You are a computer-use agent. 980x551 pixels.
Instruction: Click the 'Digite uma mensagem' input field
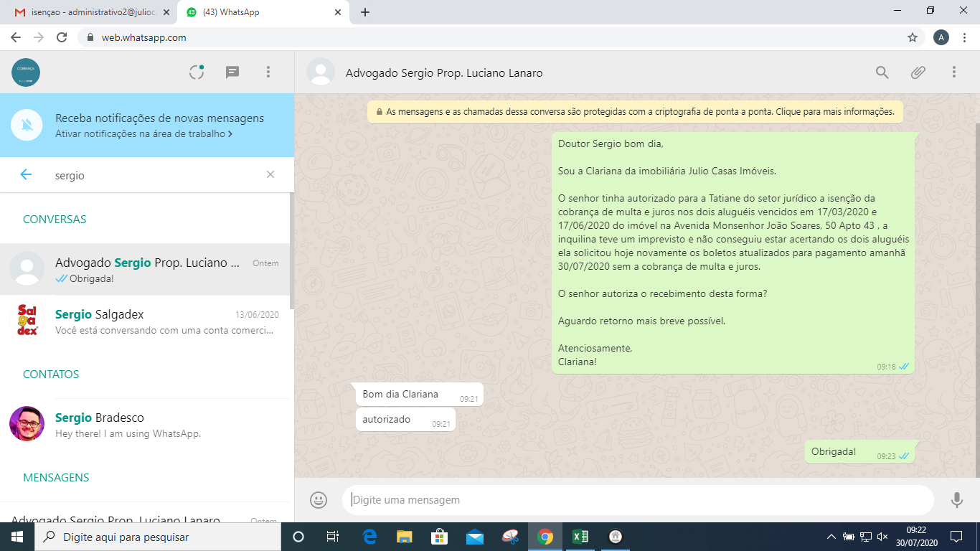click(x=639, y=500)
